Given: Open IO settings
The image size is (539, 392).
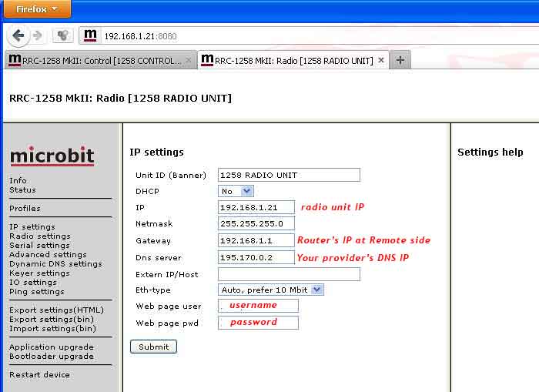Looking at the screenshot, I should [x=33, y=283].
